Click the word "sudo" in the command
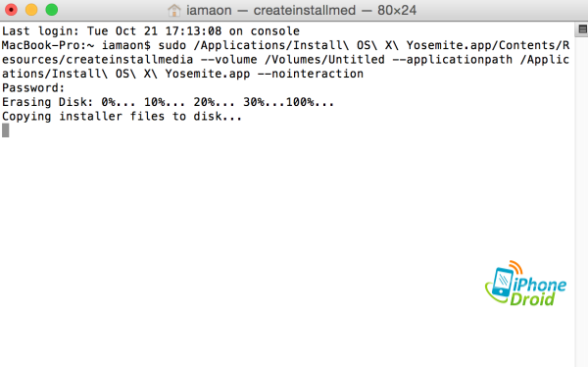The height and width of the screenshot is (367, 588). coord(172,45)
